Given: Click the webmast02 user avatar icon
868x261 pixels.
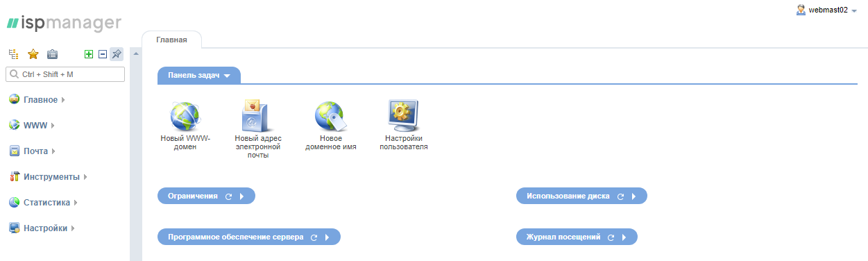Looking at the screenshot, I should tap(801, 10).
